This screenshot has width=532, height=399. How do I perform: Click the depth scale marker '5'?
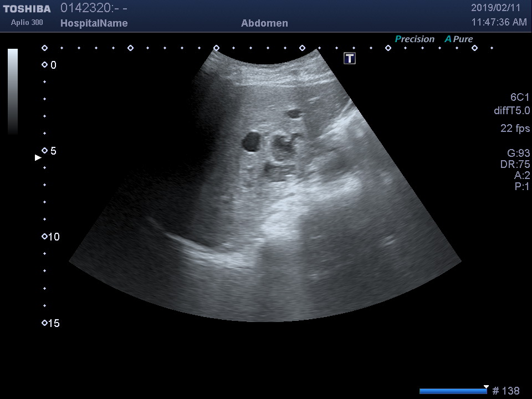[x=53, y=151]
